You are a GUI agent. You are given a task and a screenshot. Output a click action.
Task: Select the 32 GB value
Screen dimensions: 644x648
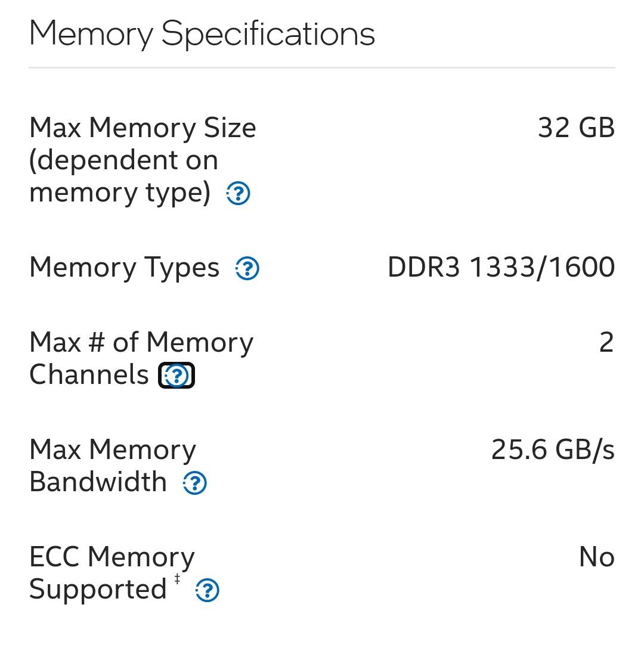pyautogui.click(x=576, y=128)
